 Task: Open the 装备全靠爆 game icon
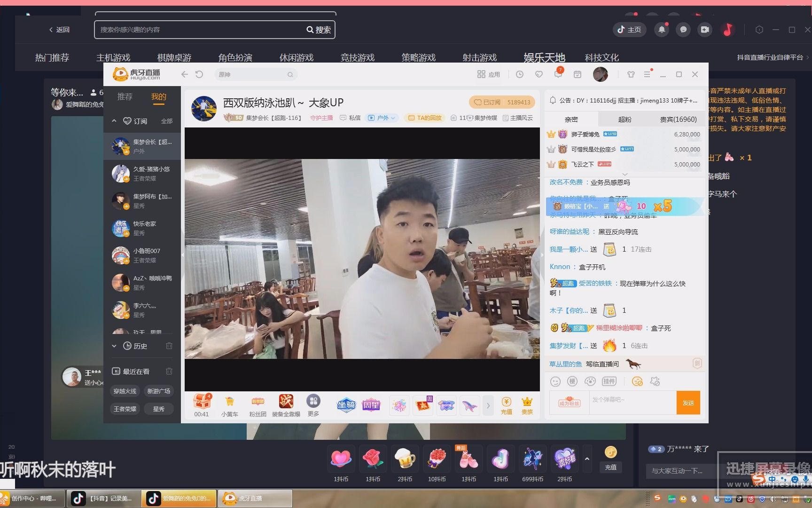point(286,405)
